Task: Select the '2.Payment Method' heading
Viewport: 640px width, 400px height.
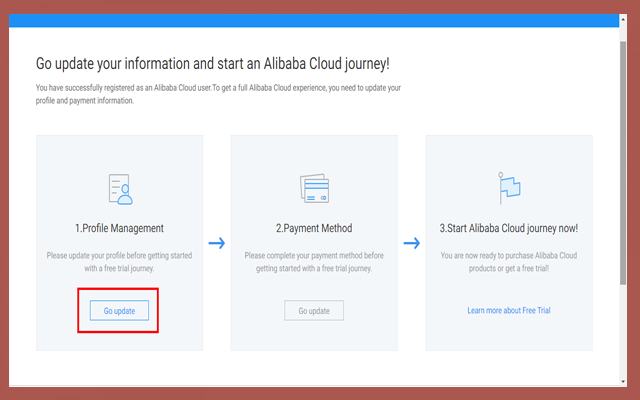Action: [314, 228]
